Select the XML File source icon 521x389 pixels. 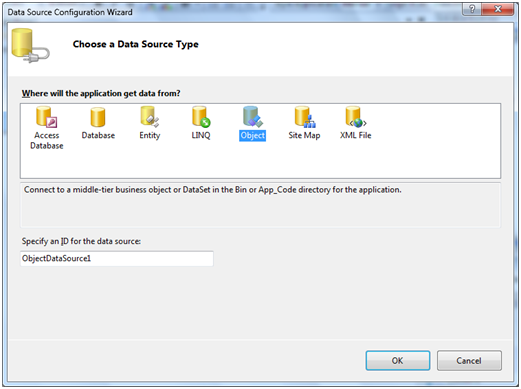(x=356, y=117)
